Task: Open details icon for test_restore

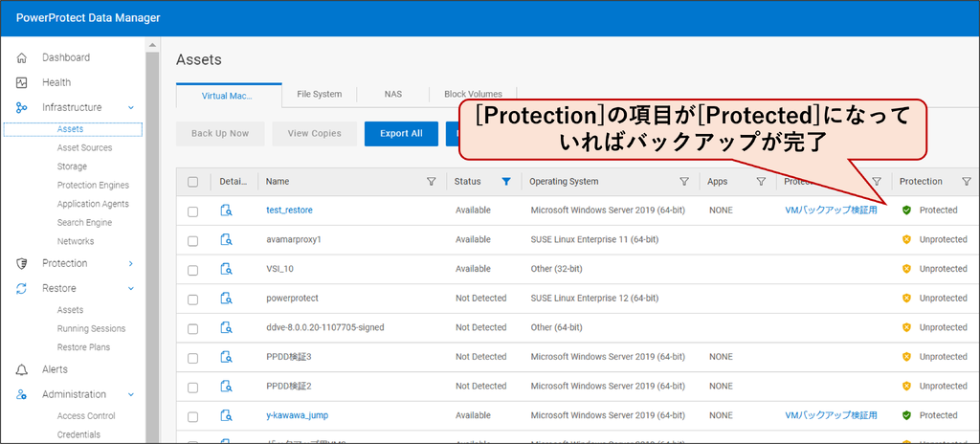Action: (x=226, y=211)
